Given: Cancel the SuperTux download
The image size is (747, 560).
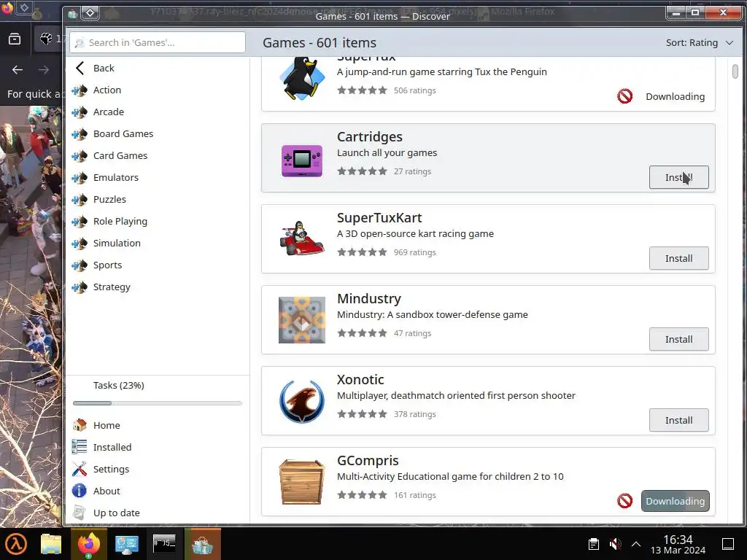Looking at the screenshot, I should (x=624, y=96).
